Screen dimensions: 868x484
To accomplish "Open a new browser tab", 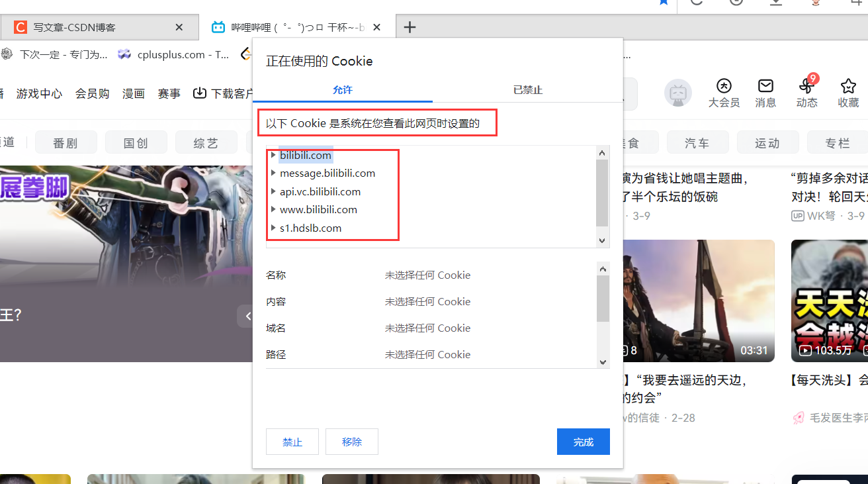I will click(410, 27).
